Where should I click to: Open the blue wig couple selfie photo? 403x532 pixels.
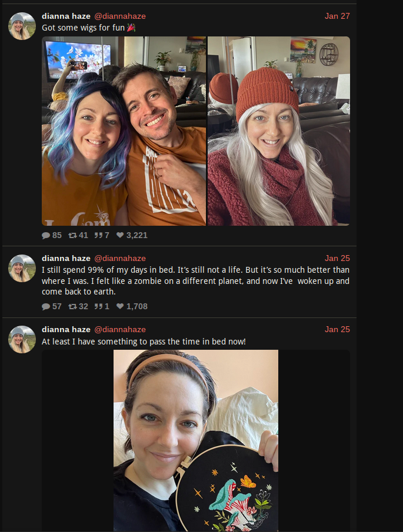124,131
